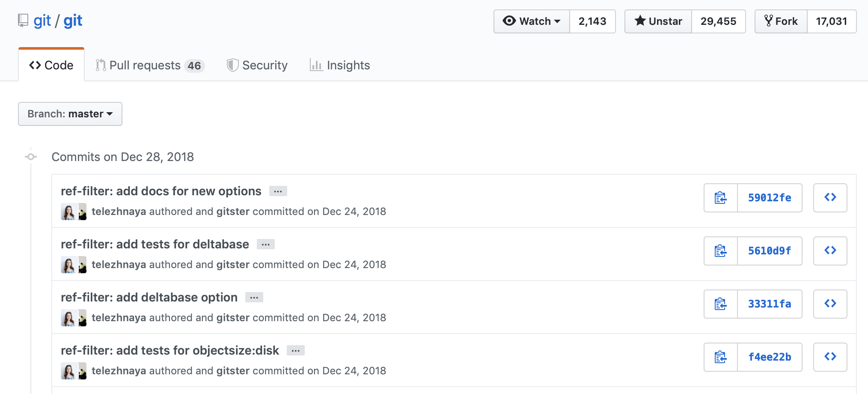View the 29,455 stargazers count

[719, 21]
